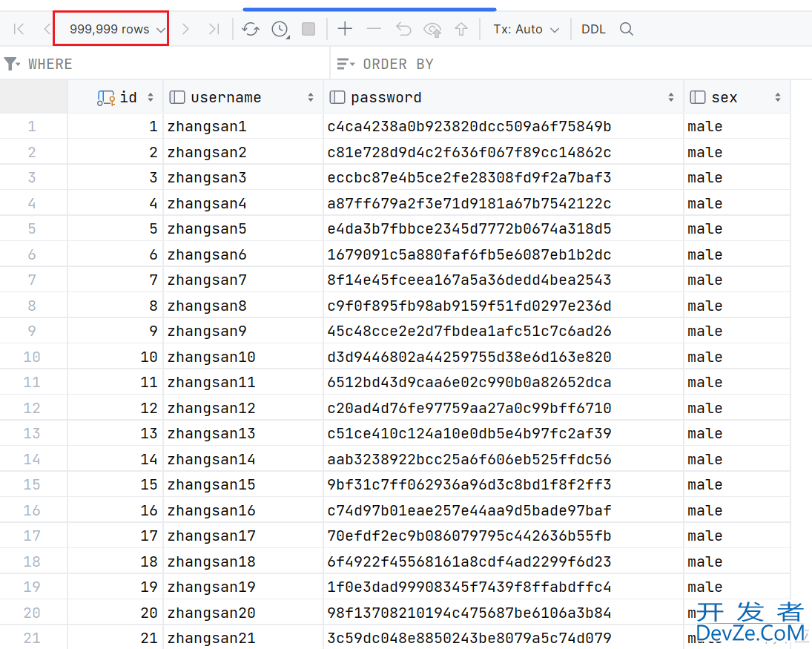Screen dimensions: 812x649
Task: Select password cell c9f0f895fb98ab9159f51fd0297e236d
Action: coord(504,306)
